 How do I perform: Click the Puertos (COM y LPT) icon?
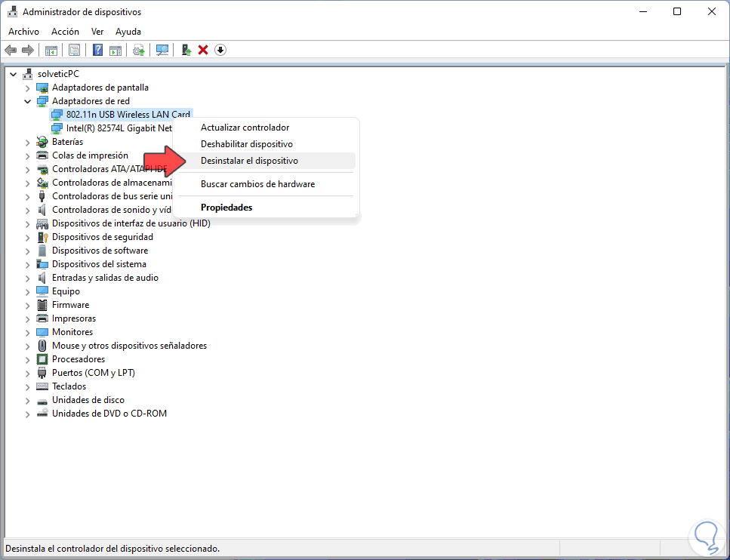tap(42, 373)
